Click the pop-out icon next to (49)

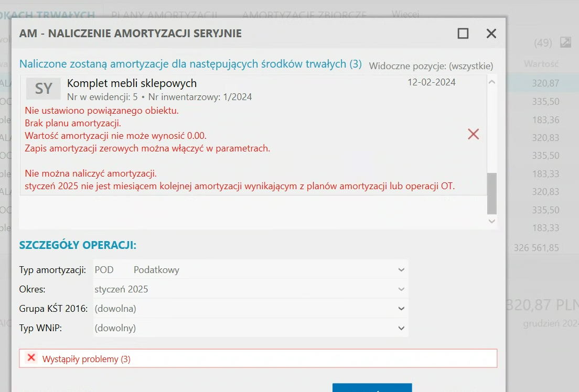tap(565, 42)
